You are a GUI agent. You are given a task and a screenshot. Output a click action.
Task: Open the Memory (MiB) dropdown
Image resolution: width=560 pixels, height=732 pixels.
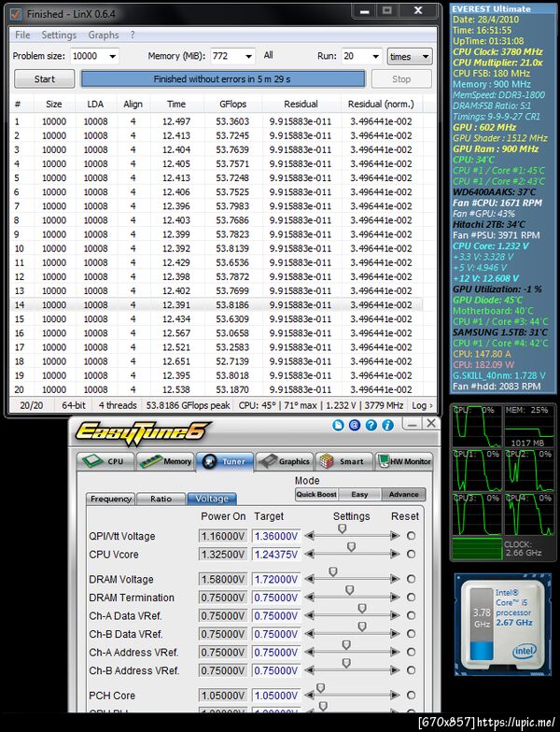[x=248, y=56]
